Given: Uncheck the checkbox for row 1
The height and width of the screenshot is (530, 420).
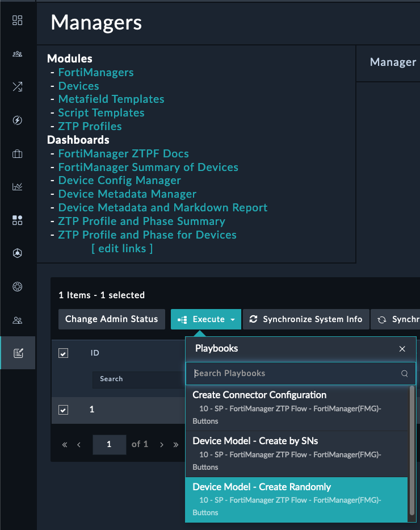Looking at the screenshot, I should click(x=63, y=410).
